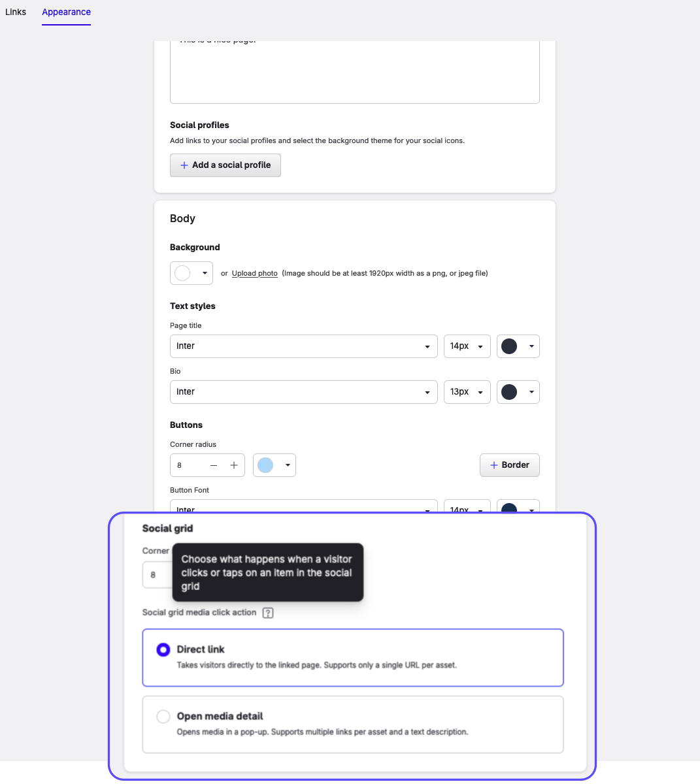Open the Appearance tab
This screenshot has height=784, width=700.
pos(66,12)
